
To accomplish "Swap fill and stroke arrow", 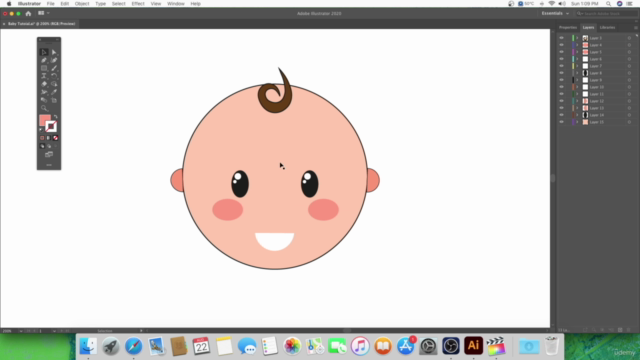I will click(56, 117).
